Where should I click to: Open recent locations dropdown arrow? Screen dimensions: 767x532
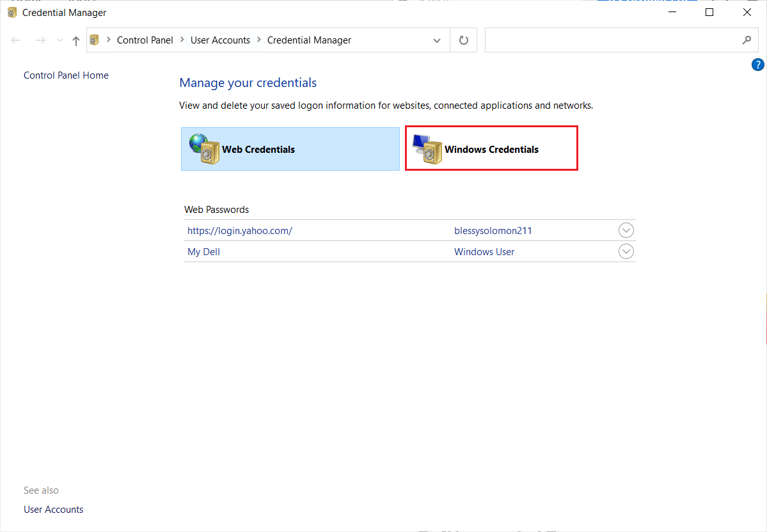59,41
